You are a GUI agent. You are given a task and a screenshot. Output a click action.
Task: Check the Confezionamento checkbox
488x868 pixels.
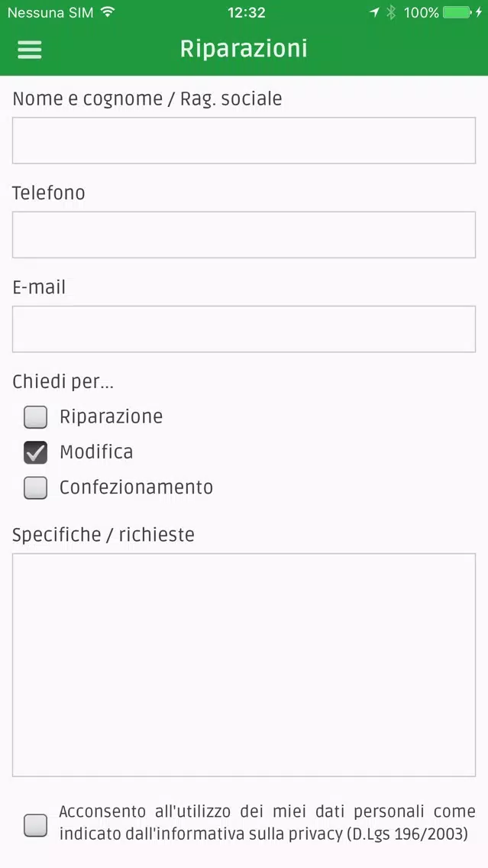click(35, 487)
